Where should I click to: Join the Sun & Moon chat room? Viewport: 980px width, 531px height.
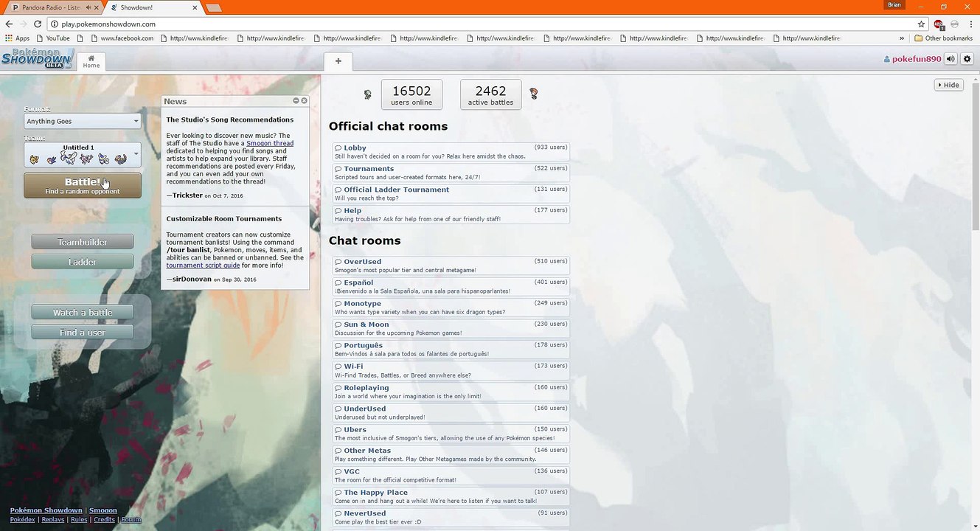451,328
